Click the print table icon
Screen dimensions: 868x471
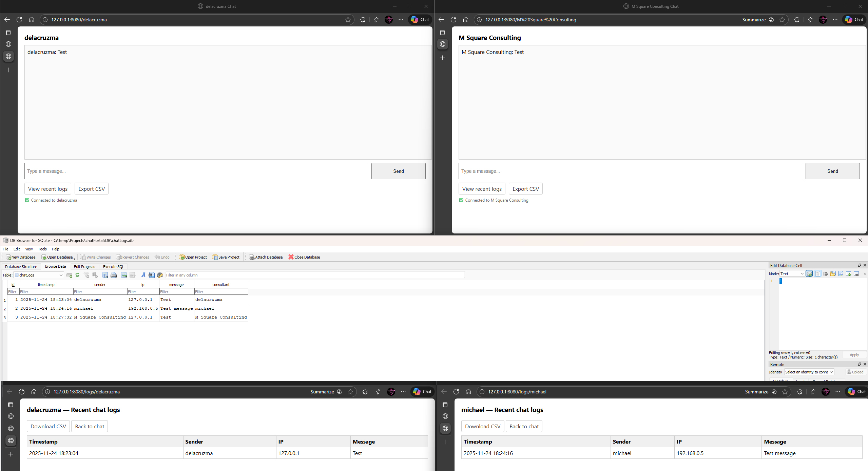coord(114,275)
